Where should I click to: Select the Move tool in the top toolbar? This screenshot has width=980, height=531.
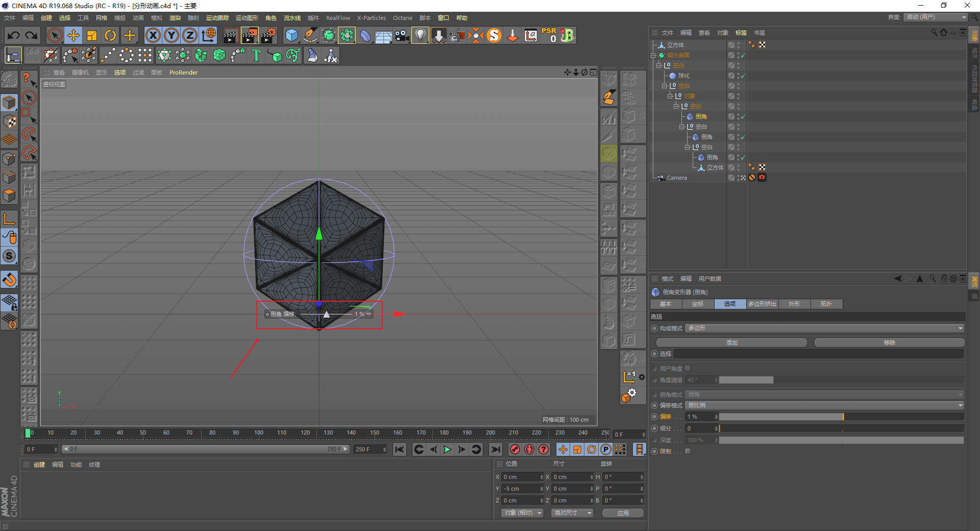(73, 35)
